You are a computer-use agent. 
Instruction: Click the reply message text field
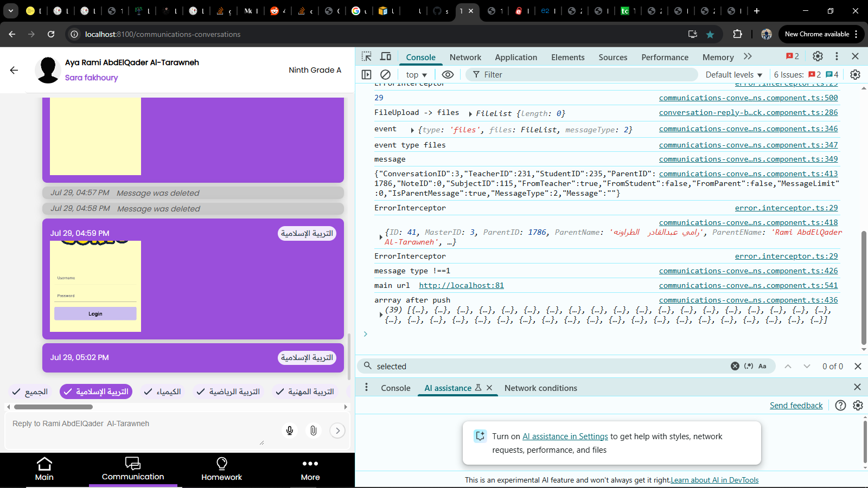pos(136,431)
